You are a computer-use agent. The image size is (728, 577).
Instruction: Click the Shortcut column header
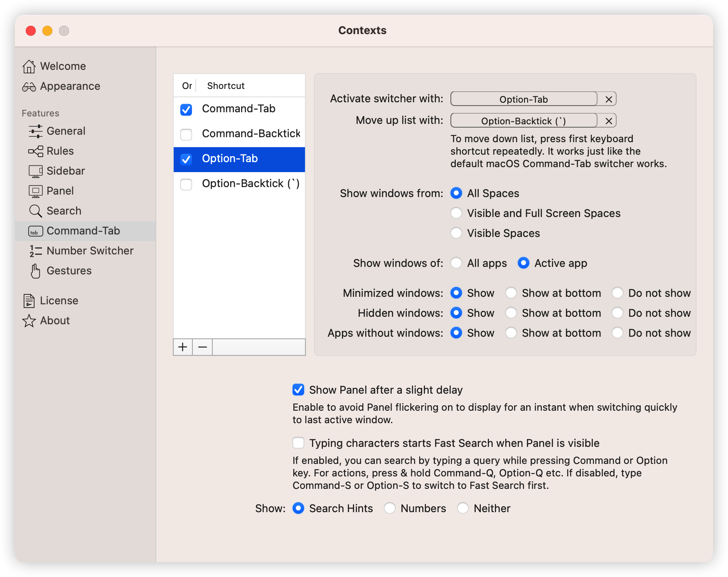(226, 86)
